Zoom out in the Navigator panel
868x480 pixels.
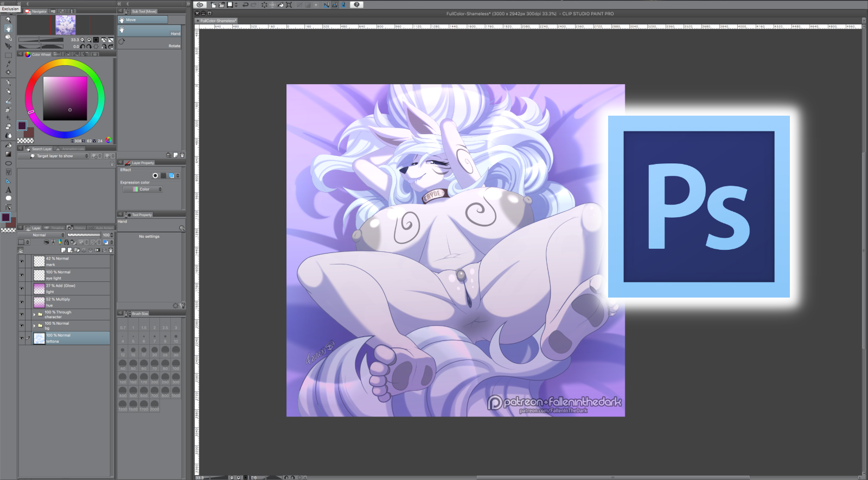coord(82,40)
